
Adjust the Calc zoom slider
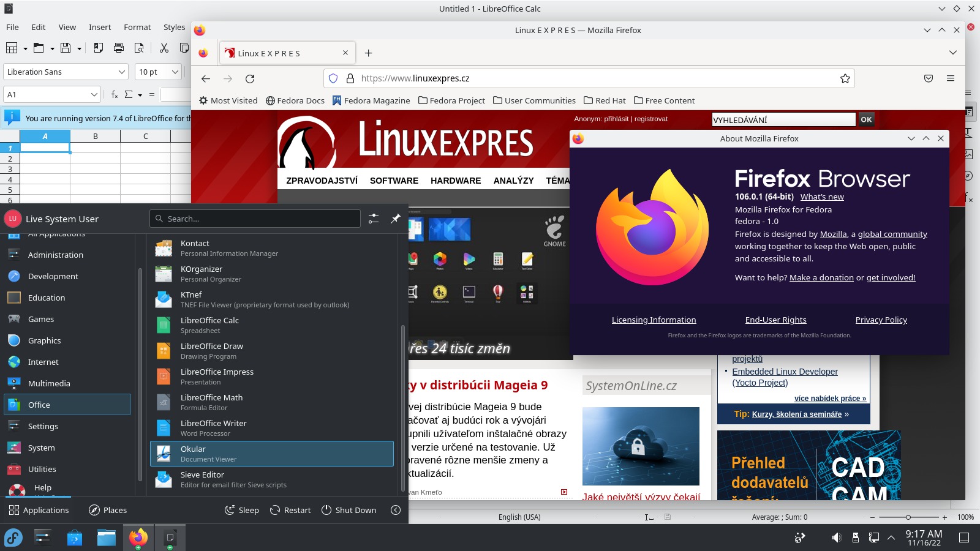pos(908,517)
